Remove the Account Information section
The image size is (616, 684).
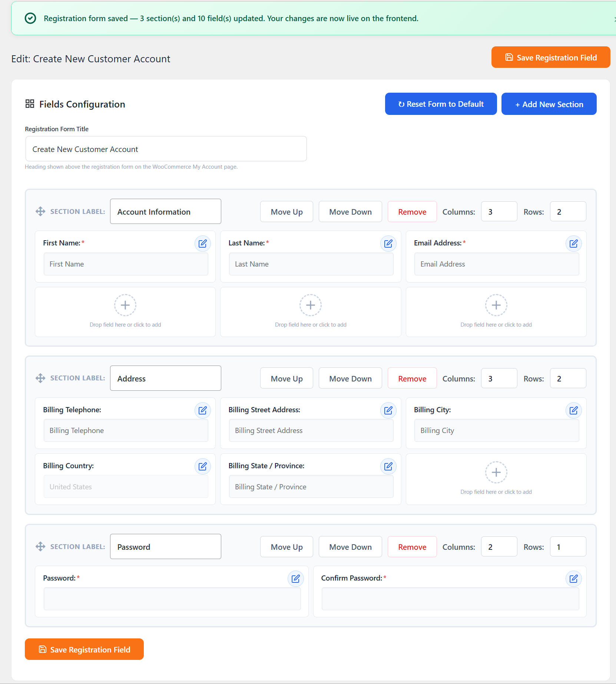coord(412,212)
